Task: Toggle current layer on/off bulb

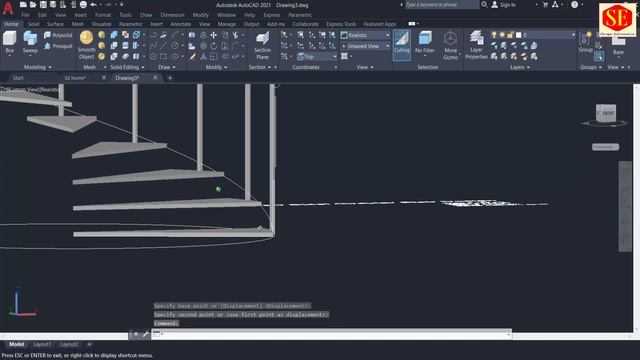Action: pos(494,36)
